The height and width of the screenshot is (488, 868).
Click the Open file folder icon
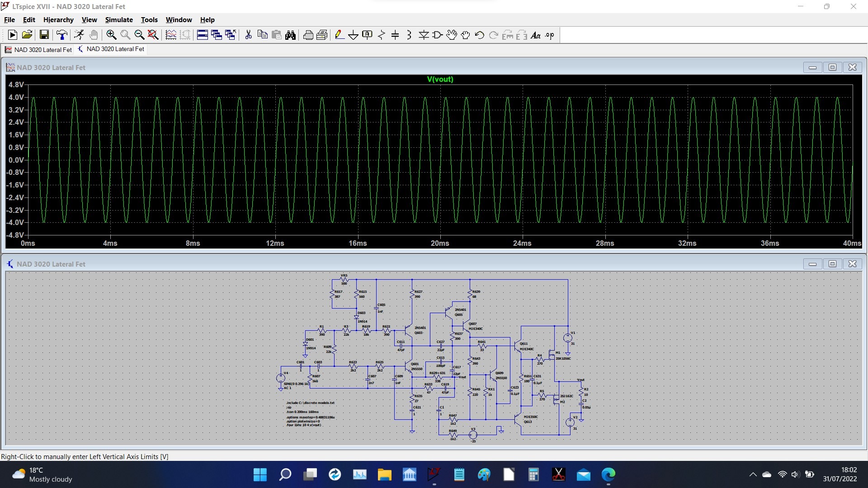(x=27, y=35)
